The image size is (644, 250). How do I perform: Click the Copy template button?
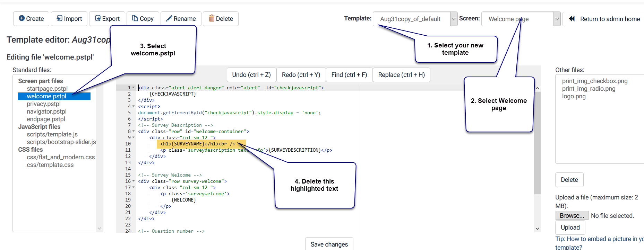click(143, 19)
